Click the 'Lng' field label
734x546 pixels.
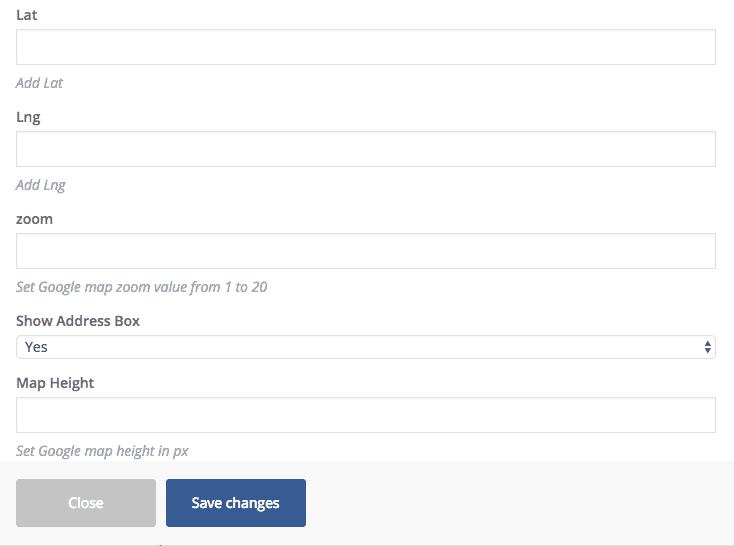point(28,117)
